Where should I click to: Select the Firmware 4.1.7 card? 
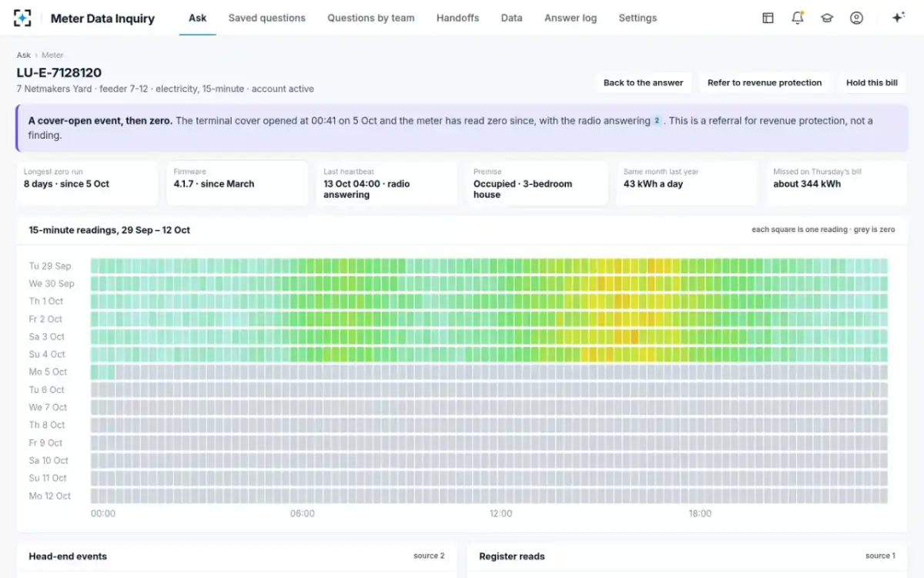click(x=237, y=183)
